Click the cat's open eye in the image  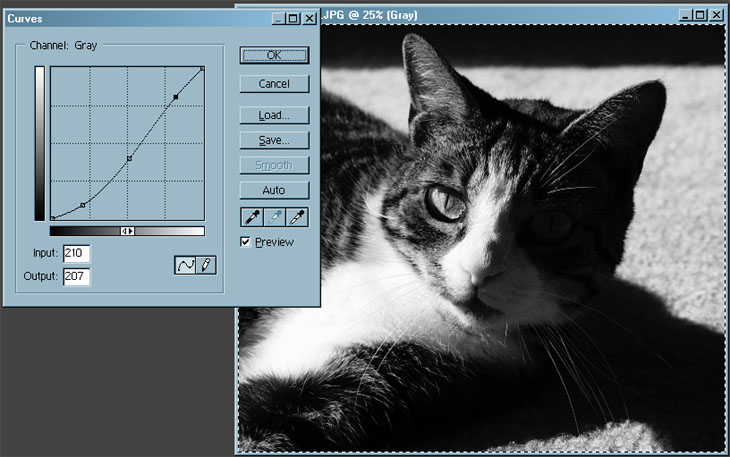pos(446,203)
